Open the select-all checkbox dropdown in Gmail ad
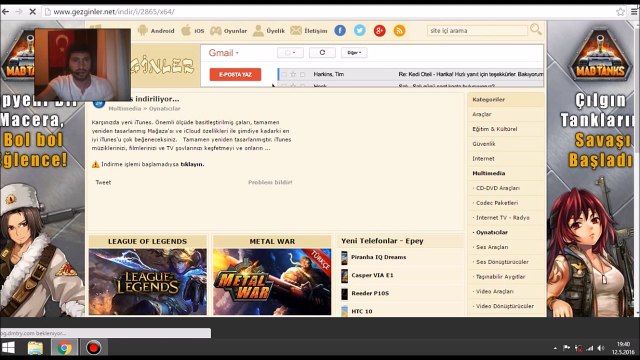Screen dimensions: 640x360 pyautogui.click(x=290, y=53)
